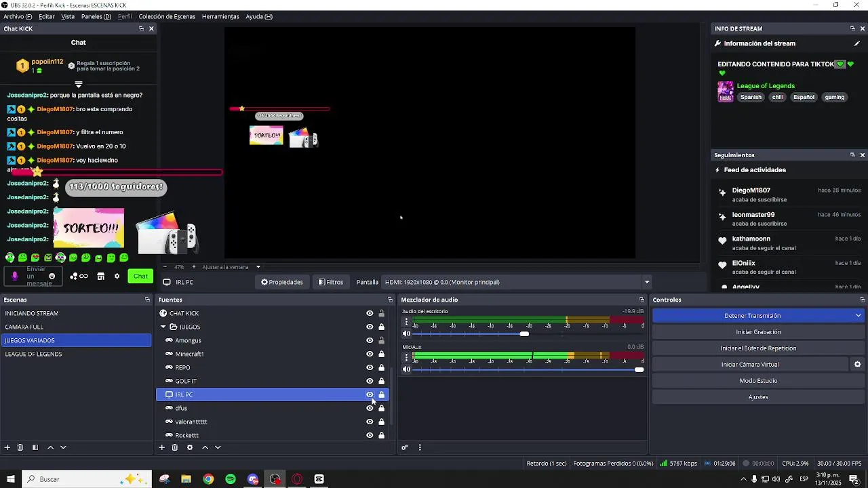This screenshot has width=868, height=488.
Task: Mute Mic/Aux speaker icon
Action: 406,369
